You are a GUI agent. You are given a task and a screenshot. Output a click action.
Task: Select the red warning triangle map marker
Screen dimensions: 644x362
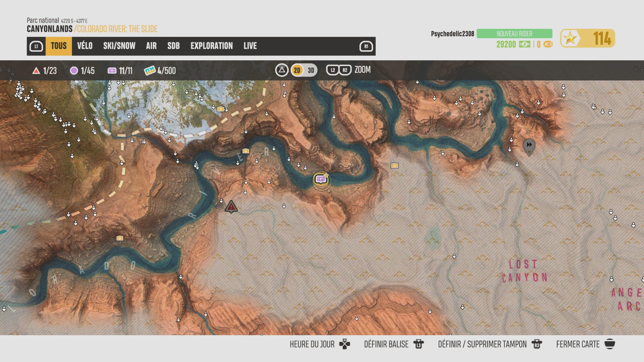click(231, 207)
